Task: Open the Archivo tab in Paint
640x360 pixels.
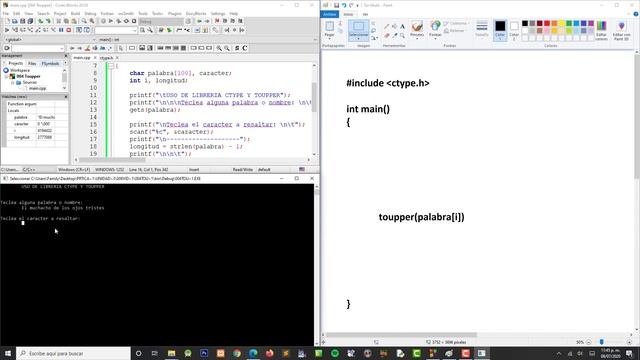Action: (330, 14)
